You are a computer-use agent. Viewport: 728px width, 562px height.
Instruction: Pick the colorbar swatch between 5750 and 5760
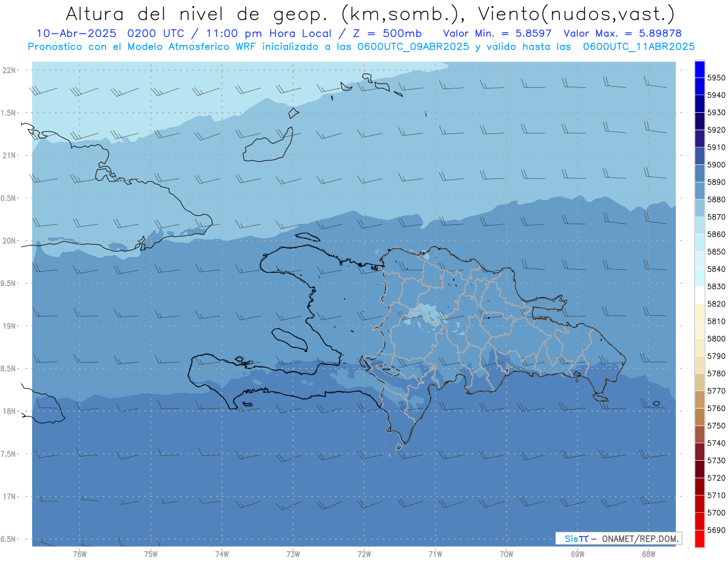click(699, 416)
